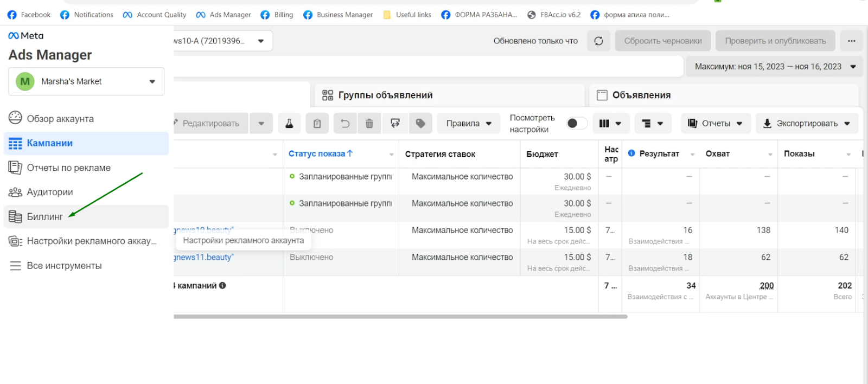Image resolution: width=868 pixels, height=384 pixels.
Task: Open the Account Quality bookmark
Action: [x=155, y=15]
